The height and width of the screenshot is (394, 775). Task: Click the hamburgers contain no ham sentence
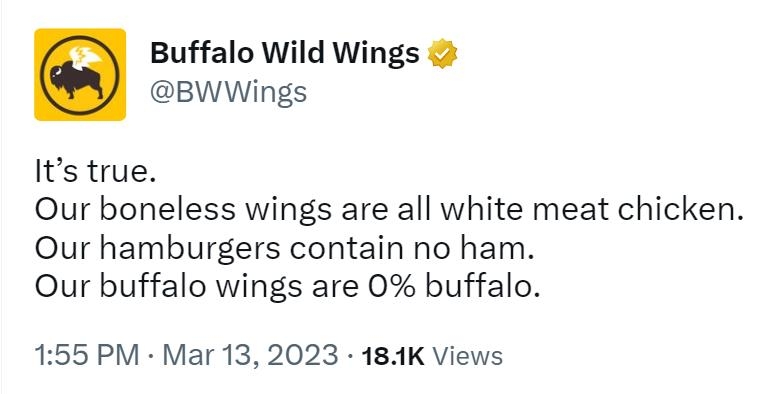285,249
